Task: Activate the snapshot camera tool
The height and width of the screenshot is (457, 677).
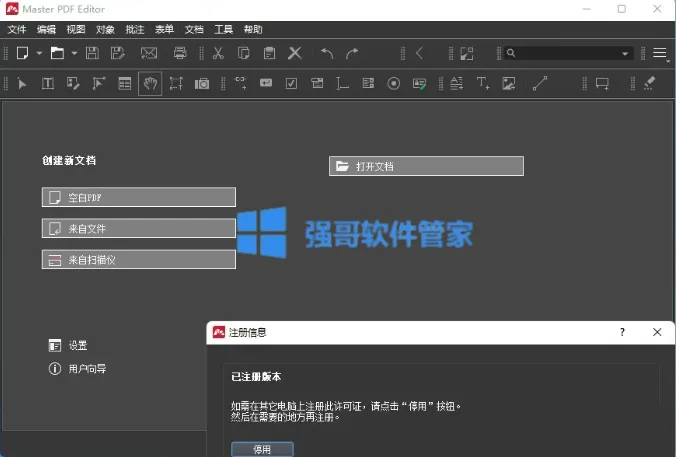Action: click(x=202, y=83)
